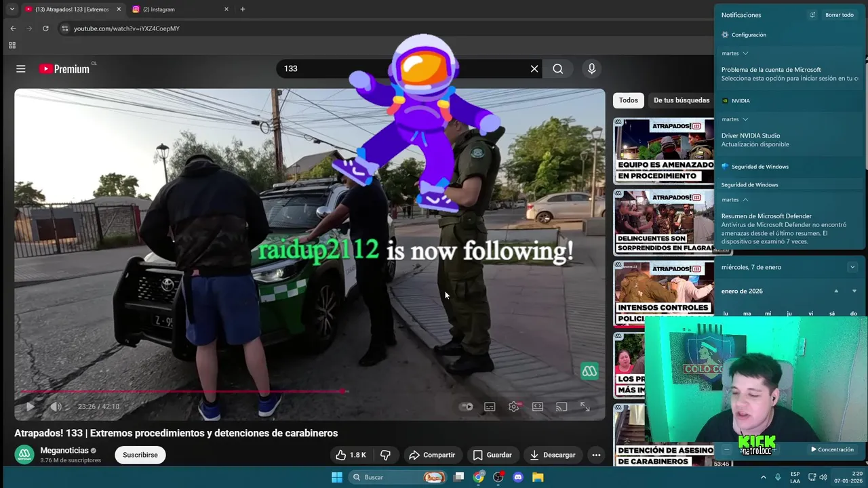Close the Instagram browser tab
The width and height of the screenshot is (868, 488).
click(226, 9)
